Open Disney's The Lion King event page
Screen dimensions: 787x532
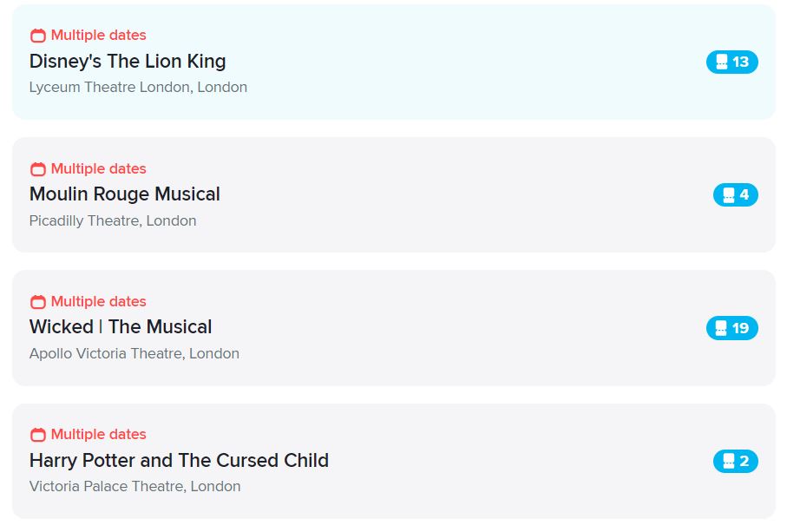click(x=128, y=61)
